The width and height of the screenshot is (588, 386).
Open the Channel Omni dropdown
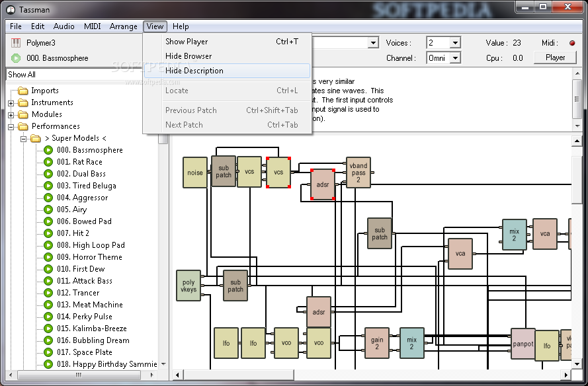[455, 58]
